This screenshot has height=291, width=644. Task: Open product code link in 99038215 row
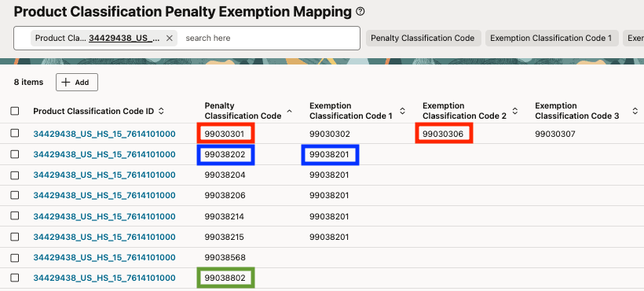104,237
